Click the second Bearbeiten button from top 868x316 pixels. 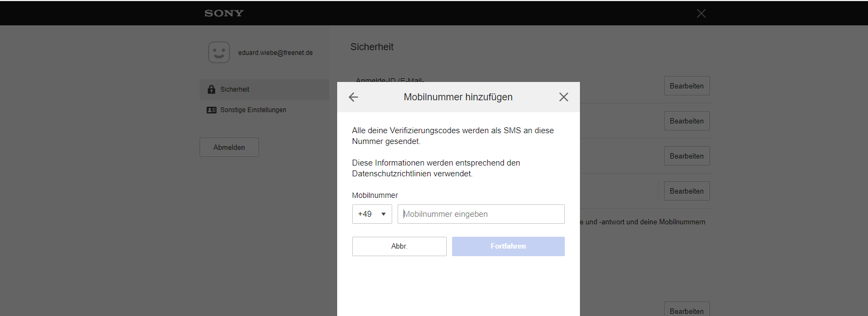pos(686,121)
